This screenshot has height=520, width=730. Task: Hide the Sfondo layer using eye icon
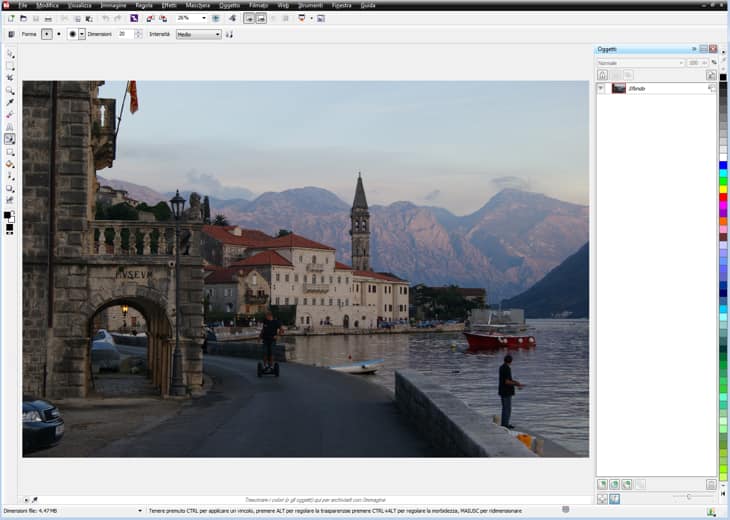tap(602, 88)
